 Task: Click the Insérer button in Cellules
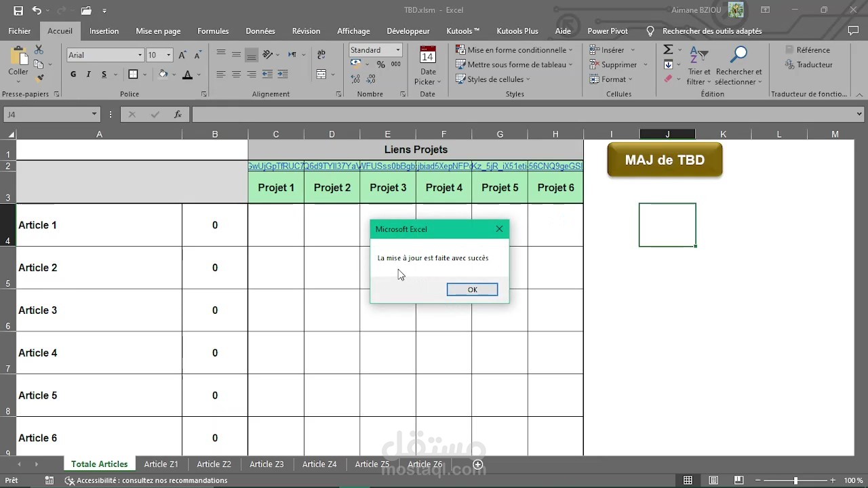612,50
